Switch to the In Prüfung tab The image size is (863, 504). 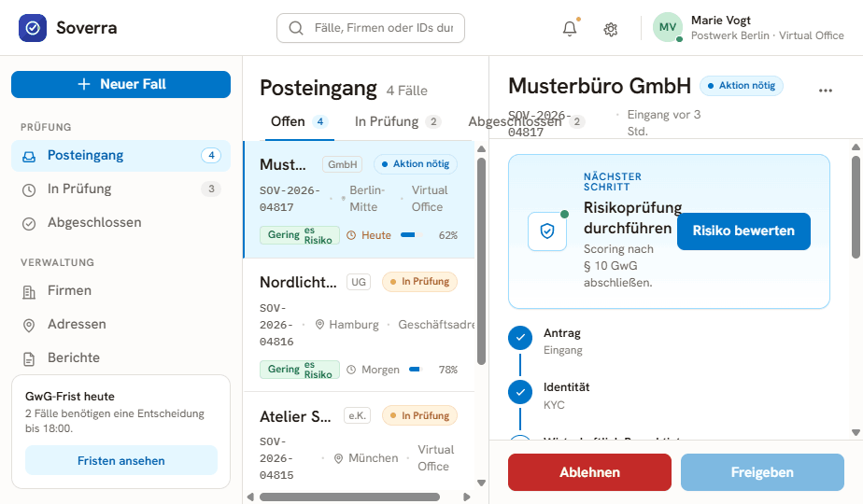click(398, 121)
